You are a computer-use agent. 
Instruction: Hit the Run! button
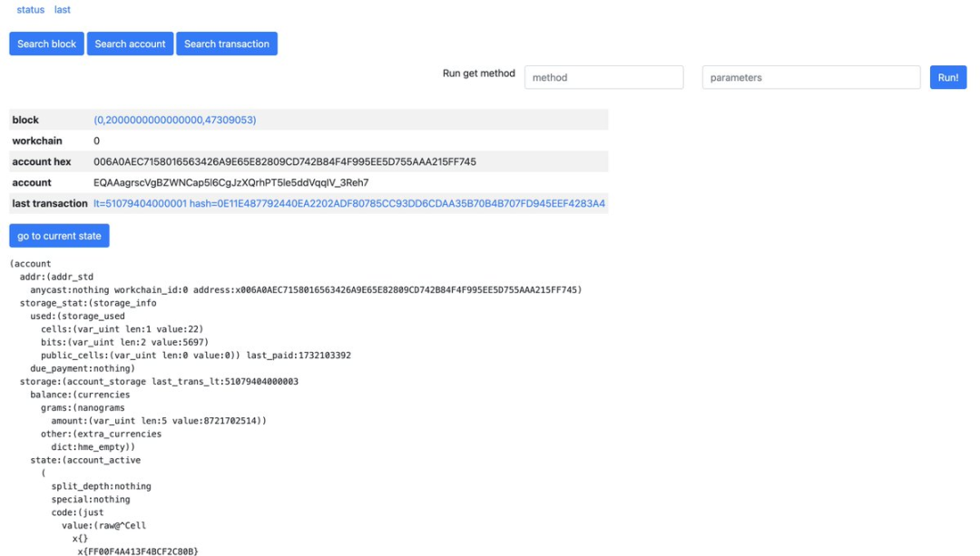pos(948,78)
